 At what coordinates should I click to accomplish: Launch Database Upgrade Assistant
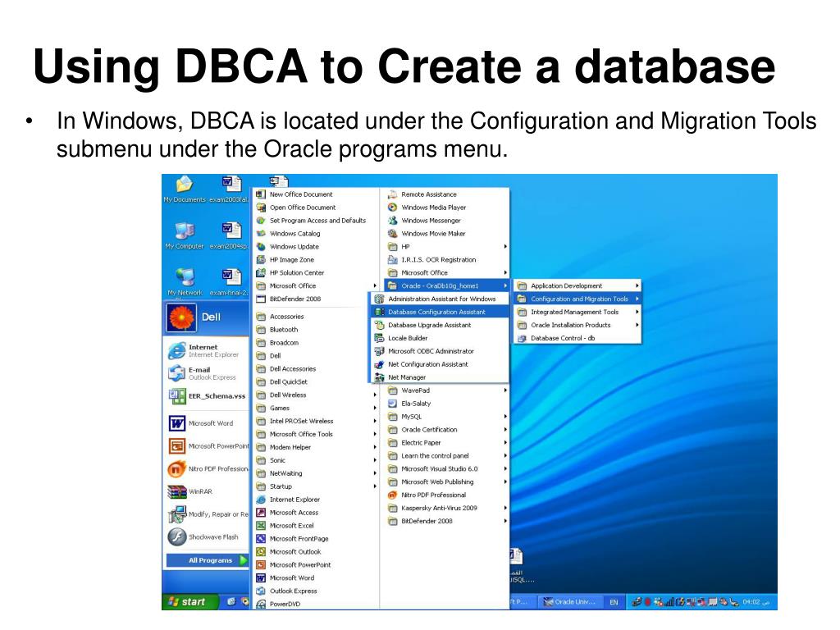pyautogui.click(x=440, y=325)
